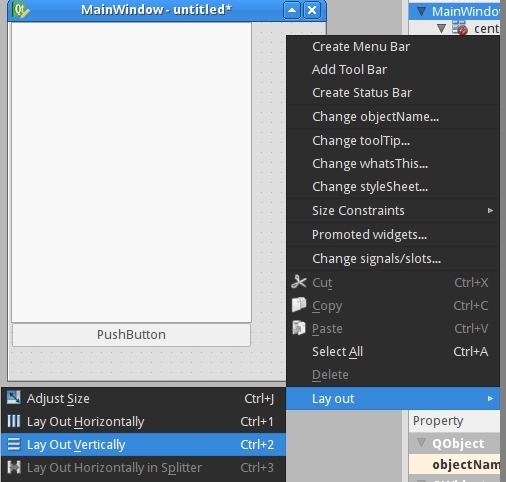Click the Adjust Size icon
506x482 pixels.
(14, 398)
